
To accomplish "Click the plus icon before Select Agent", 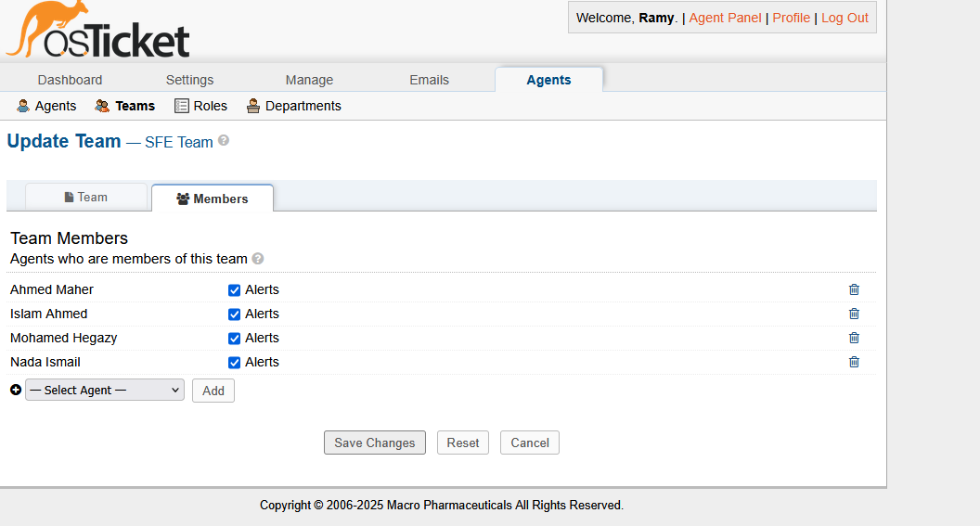I will [x=16, y=391].
